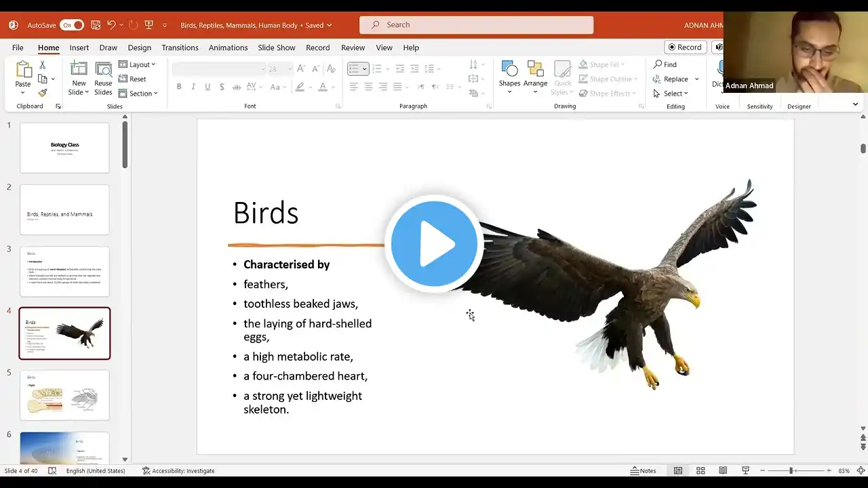
Task: Click the Record button at top right
Action: pos(685,47)
